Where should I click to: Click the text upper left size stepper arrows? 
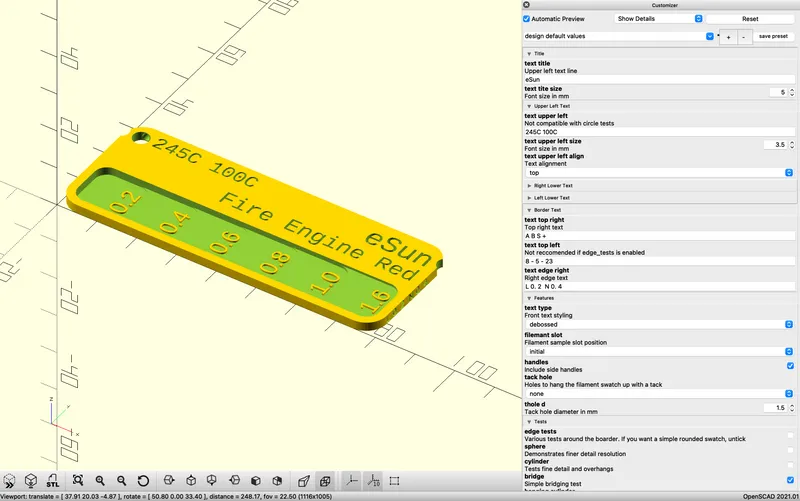coord(792,145)
